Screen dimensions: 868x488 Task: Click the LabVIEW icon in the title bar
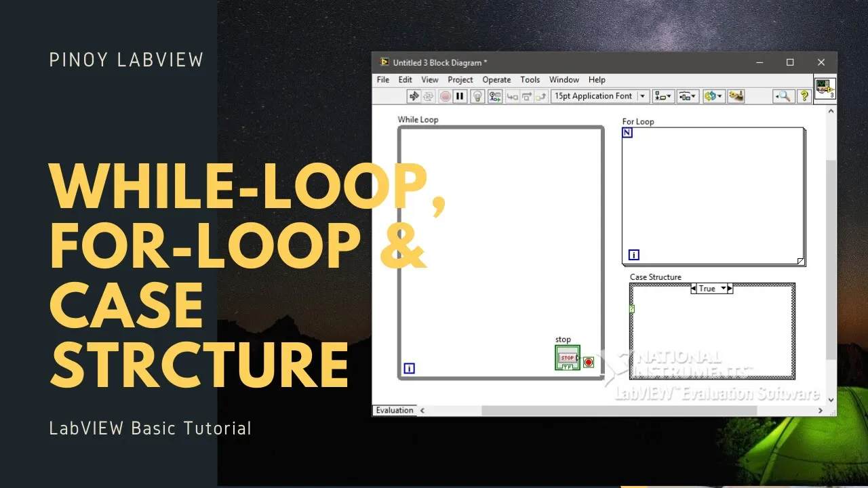pos(384,62)
